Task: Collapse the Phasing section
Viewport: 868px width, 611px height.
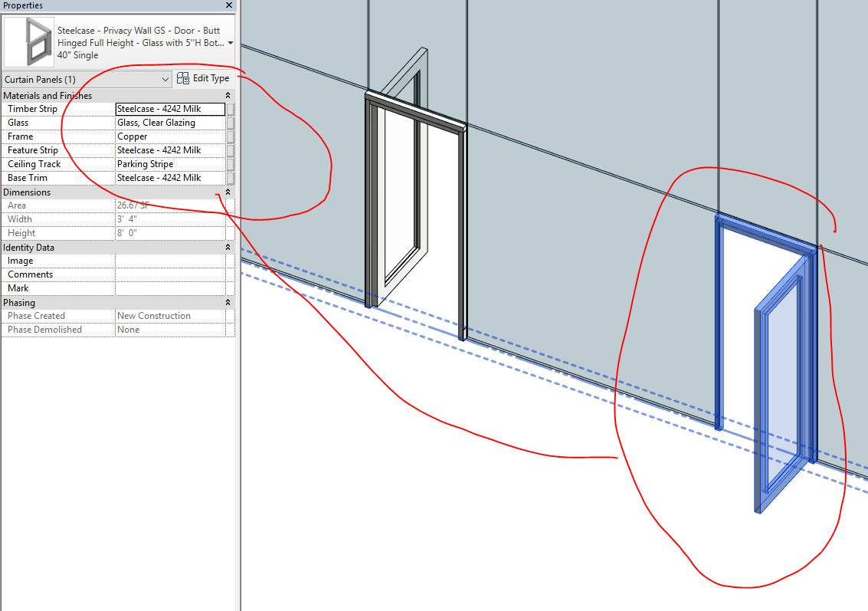Action: (228, 302)
